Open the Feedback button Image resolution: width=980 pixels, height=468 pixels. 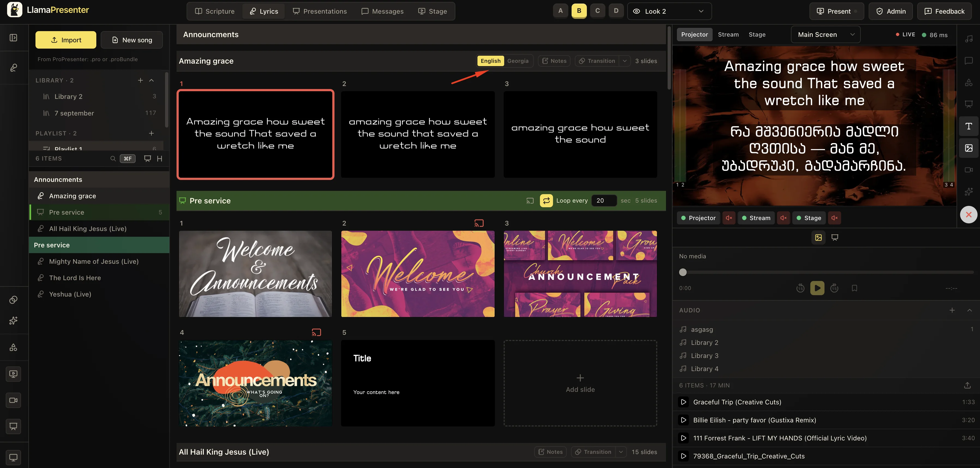[944, 11]
